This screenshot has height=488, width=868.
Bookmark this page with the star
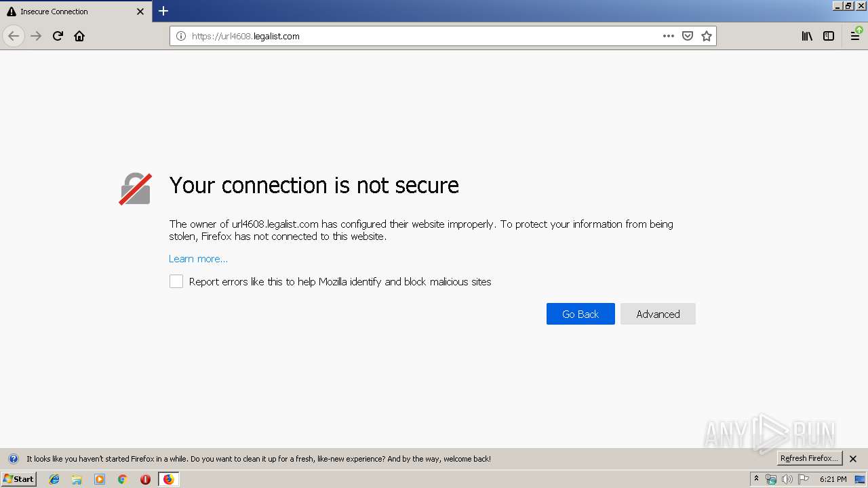[707, 36]
